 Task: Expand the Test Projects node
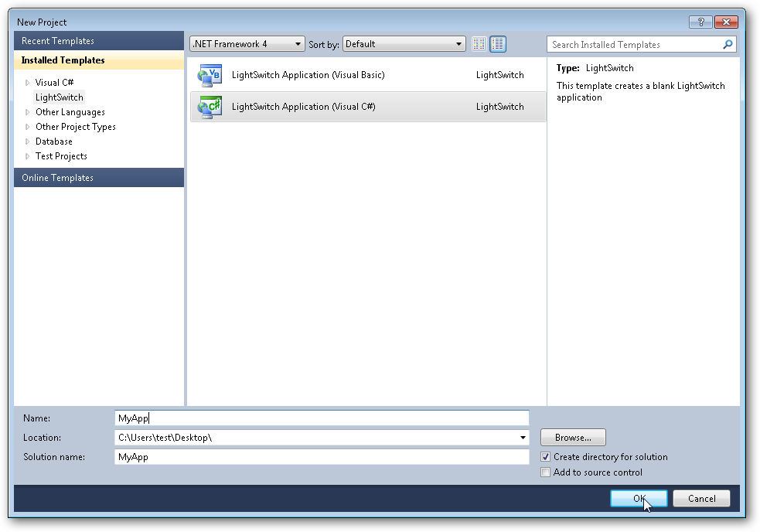tap(27, 156)
